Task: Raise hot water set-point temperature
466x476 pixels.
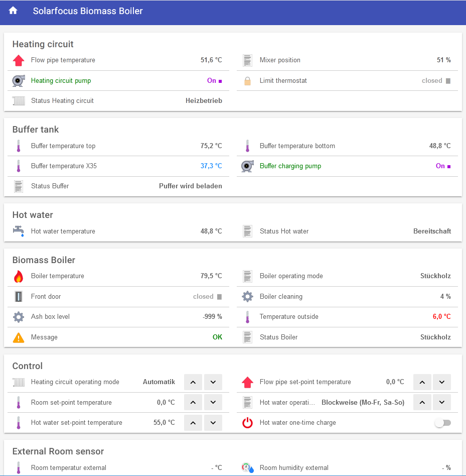Action: 193,423
